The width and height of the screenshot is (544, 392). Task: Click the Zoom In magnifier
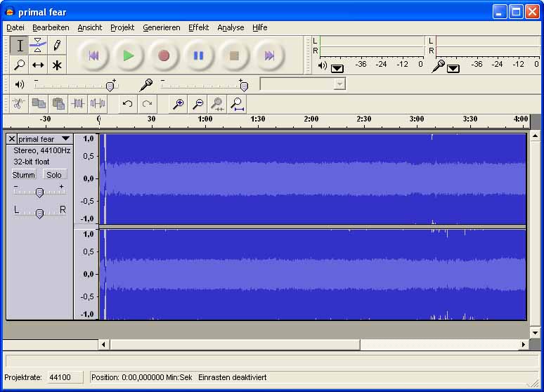coord(179,103)
